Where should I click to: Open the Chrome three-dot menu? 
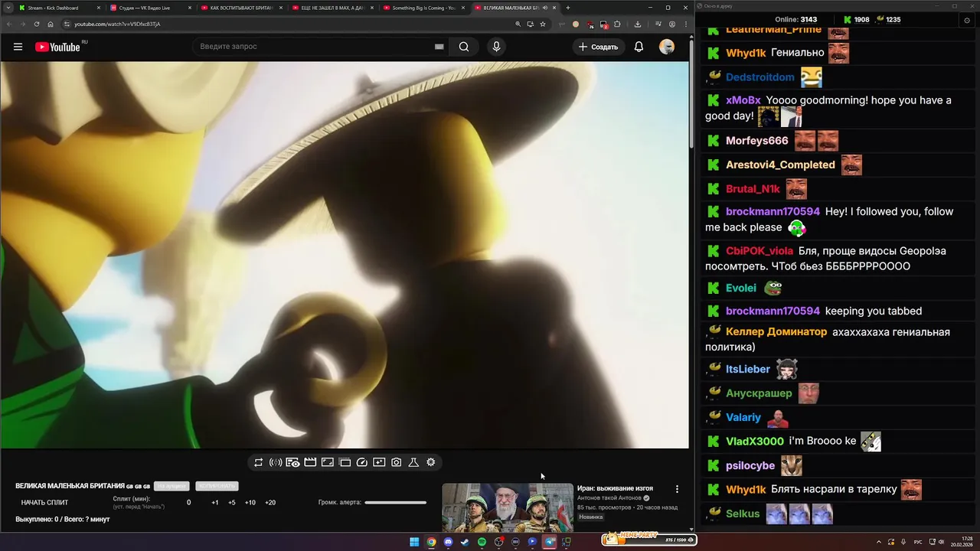tap(685, 24)
